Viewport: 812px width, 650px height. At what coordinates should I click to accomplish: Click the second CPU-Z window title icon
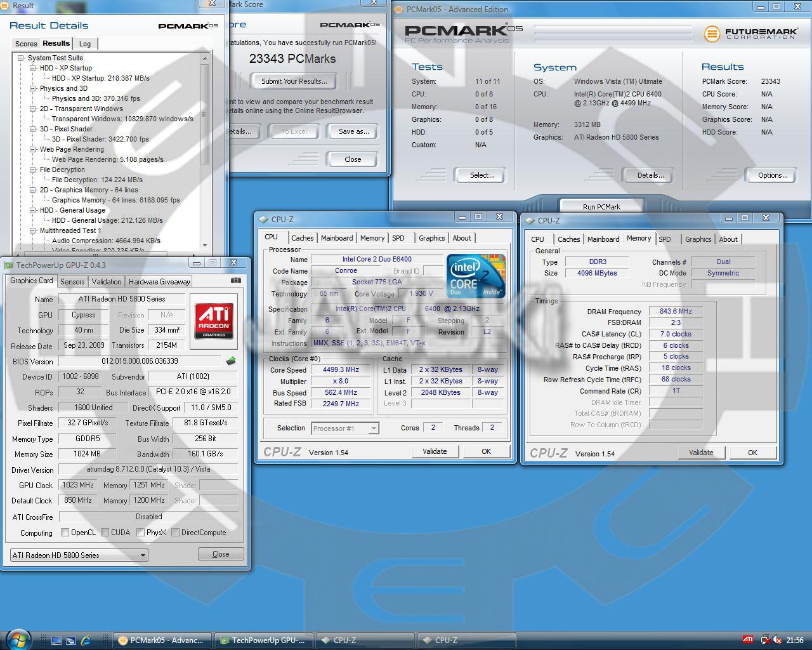(530, 221)
